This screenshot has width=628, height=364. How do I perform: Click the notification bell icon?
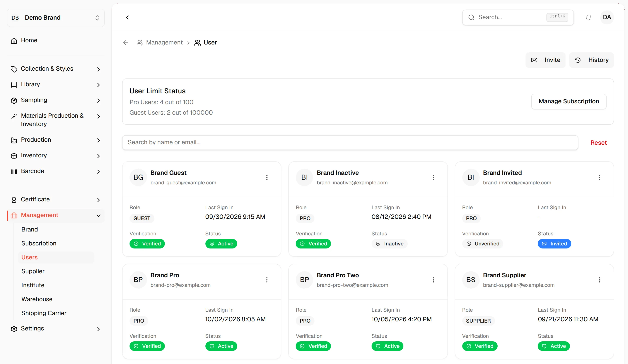[x=589, y=17]
